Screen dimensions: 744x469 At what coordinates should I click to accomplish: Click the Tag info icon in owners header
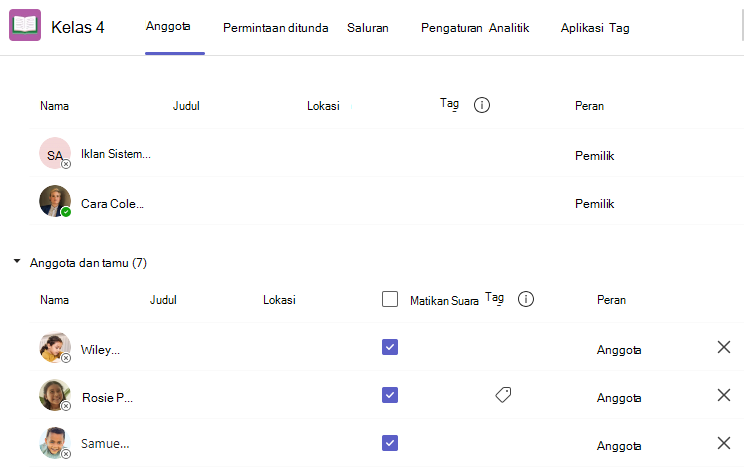click(x=482, y=105)
